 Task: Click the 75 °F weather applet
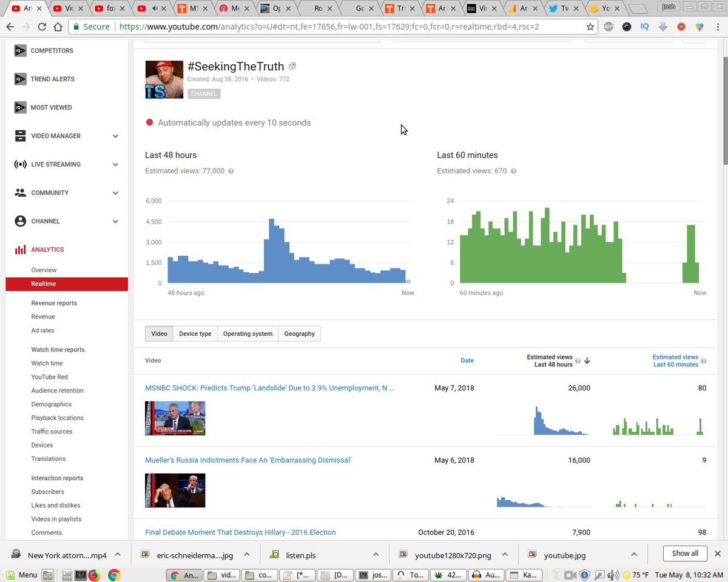(x=635, y=575)
